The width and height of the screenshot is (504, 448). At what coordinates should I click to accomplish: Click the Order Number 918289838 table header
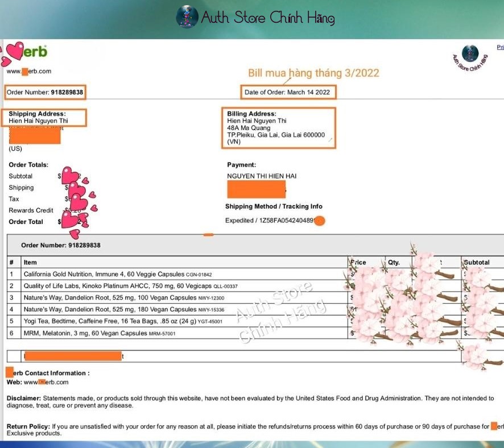pyautogui.click(x=61, y=246)
